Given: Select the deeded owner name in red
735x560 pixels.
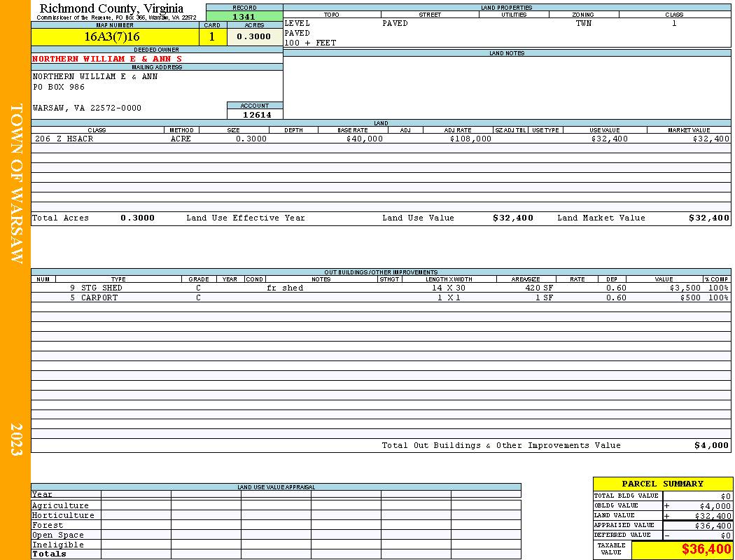Looking at the screenshot, I should pos(107,59).
